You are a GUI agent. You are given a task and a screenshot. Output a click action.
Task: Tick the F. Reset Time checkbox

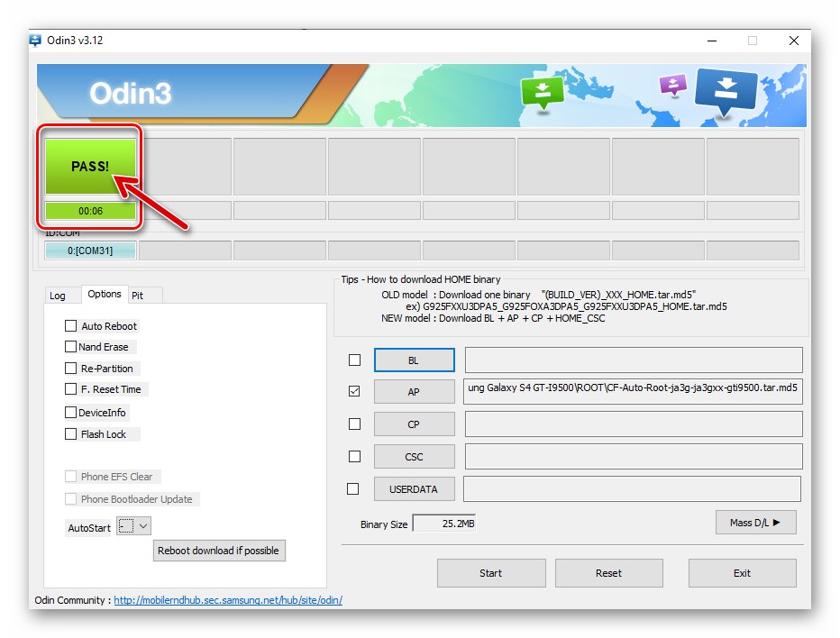70,389
